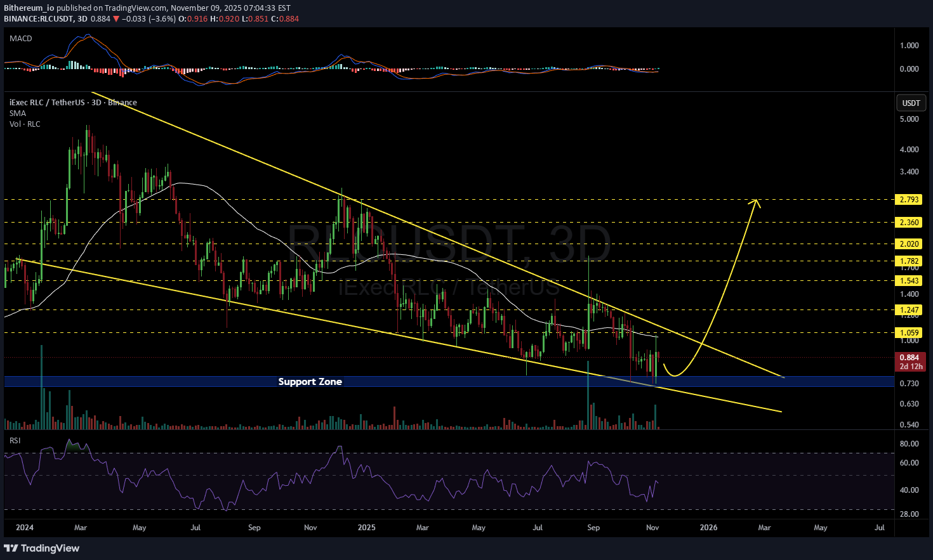Click the 1.543 price level label
Viewport: 933px width, 560px height.
click(909, 281)
